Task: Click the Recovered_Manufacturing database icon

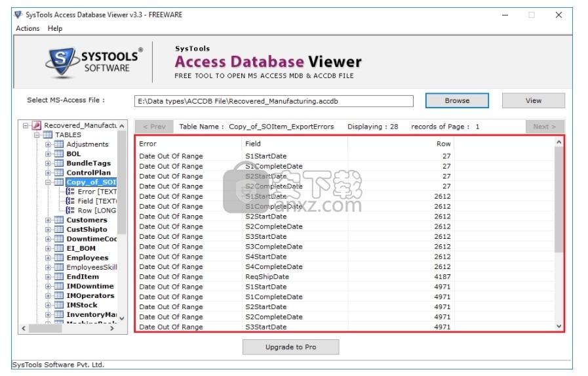Action: [36, 125]
